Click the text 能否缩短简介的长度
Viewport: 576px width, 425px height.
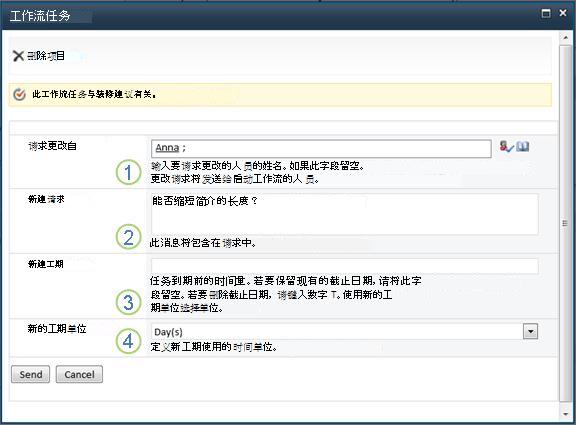pyautogui.click(x=205, y=201)
